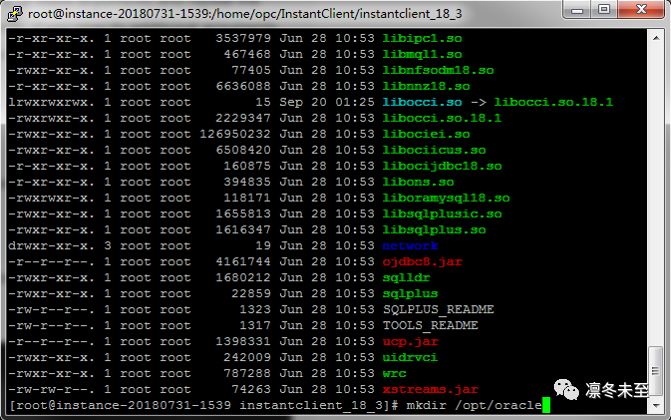Screen dimensions: 671x420
Task: Click the shell prompt root@instance-20180731-1539
Action: click(122, 405)
